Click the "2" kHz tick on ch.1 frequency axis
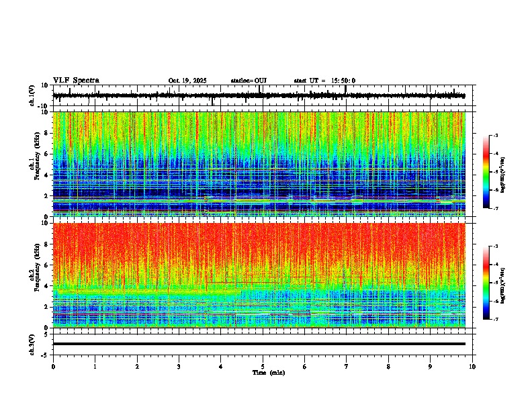 46,195
